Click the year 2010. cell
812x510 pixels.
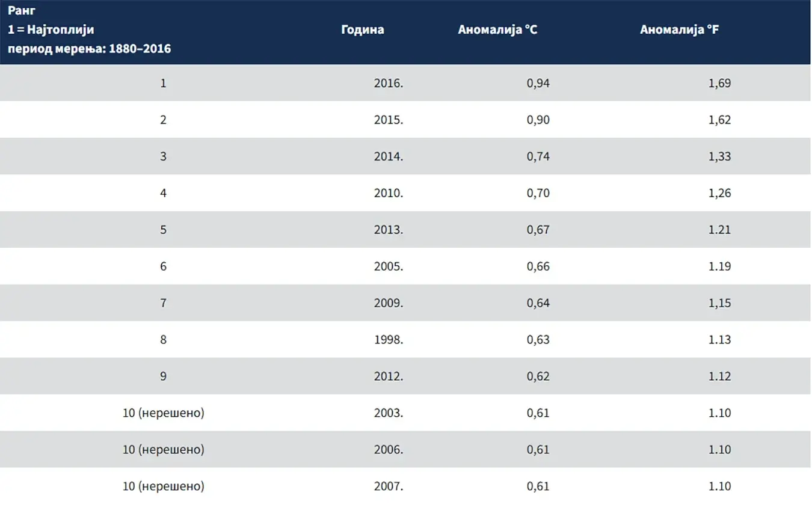[389, 193]
